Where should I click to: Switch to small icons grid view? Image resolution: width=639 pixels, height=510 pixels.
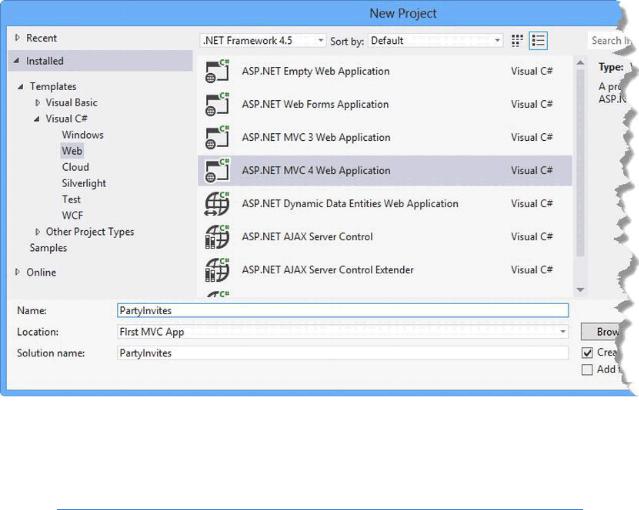pos(517,40)
